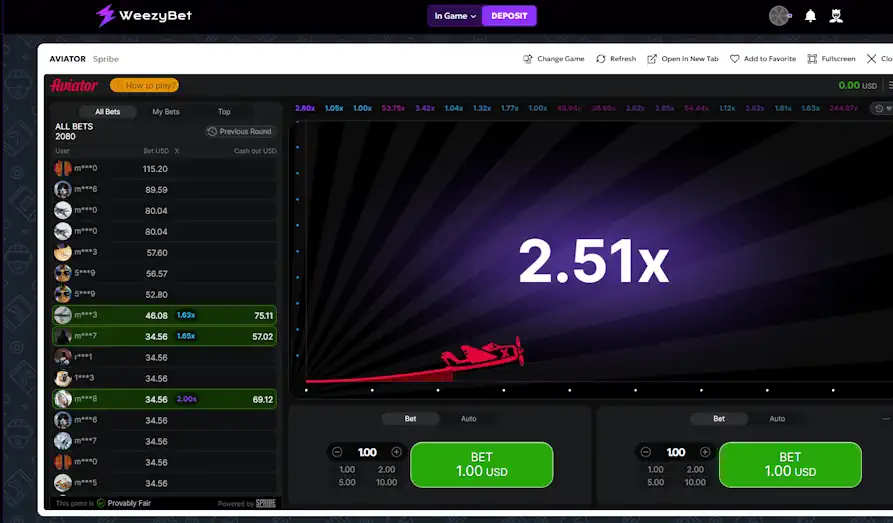The width and height of the screenshot is (893, 523).
Task: Select Auto mode in left bet panel
Action: [x=469, y=419]
